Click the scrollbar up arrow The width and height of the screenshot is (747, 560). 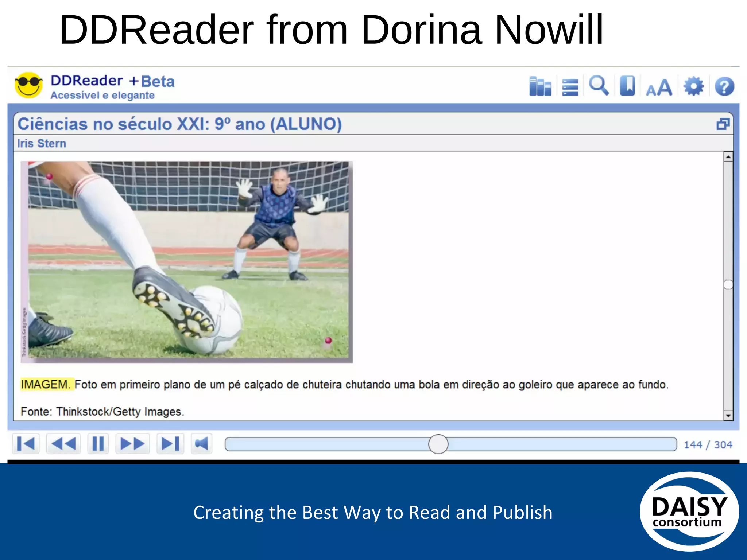(728, 157)
